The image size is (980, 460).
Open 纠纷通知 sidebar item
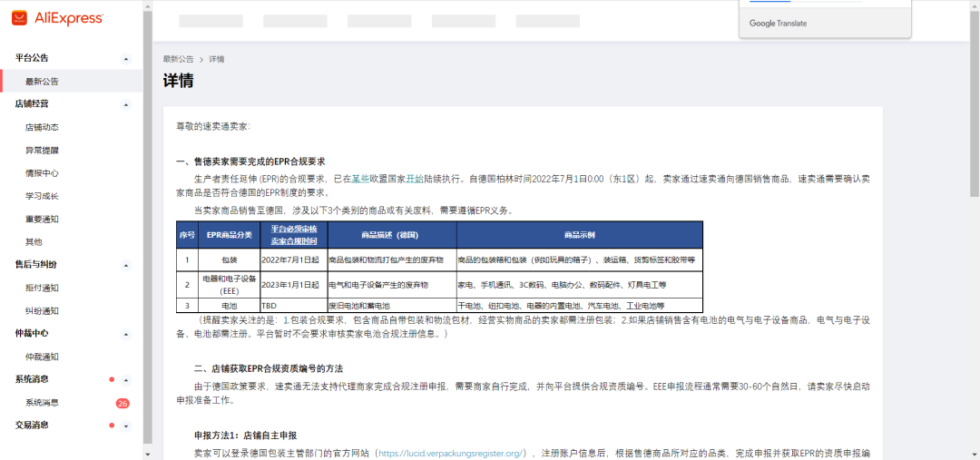[42, 311]
